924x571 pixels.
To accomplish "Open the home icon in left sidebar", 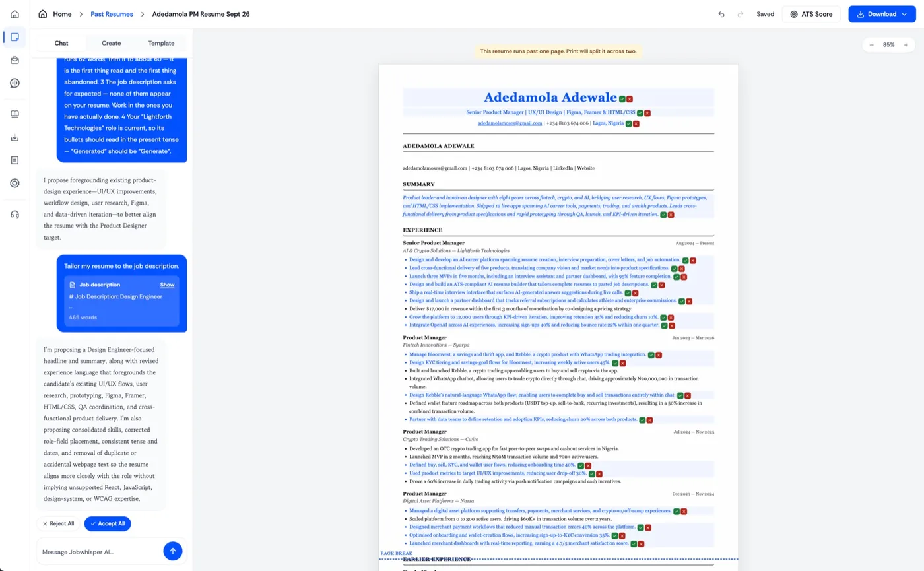I will tap(15, 14).
